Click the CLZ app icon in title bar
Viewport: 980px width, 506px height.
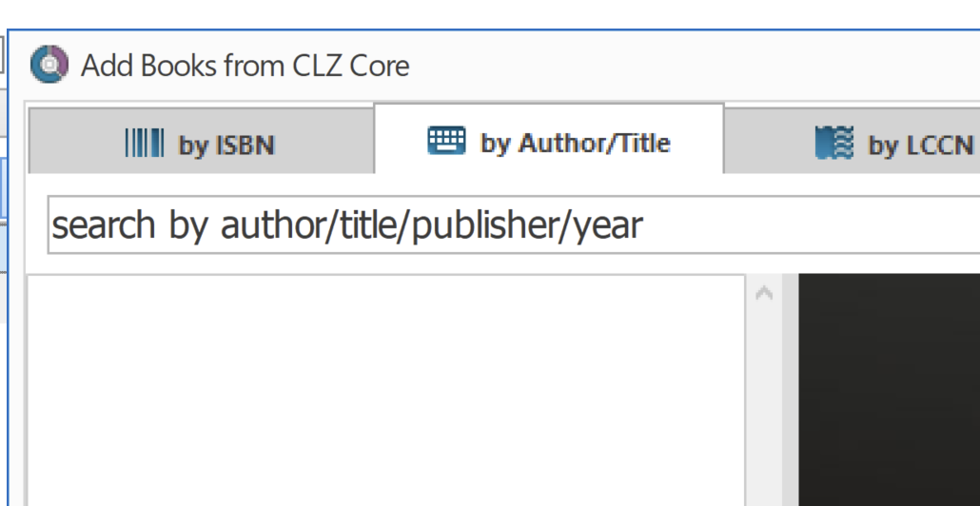coord(49,65)
